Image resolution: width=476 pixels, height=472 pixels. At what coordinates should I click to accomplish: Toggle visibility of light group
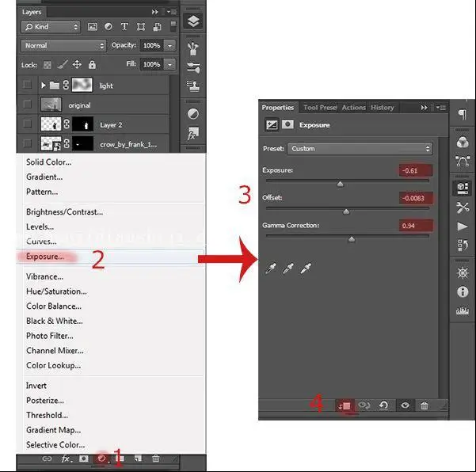click(27, 85)
